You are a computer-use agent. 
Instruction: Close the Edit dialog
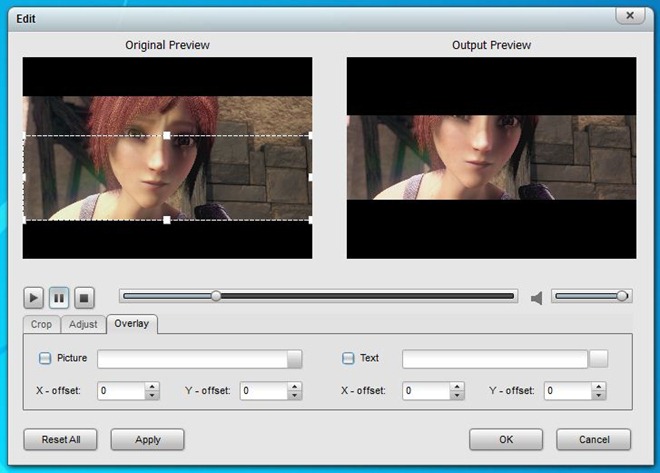pos(630,16)
